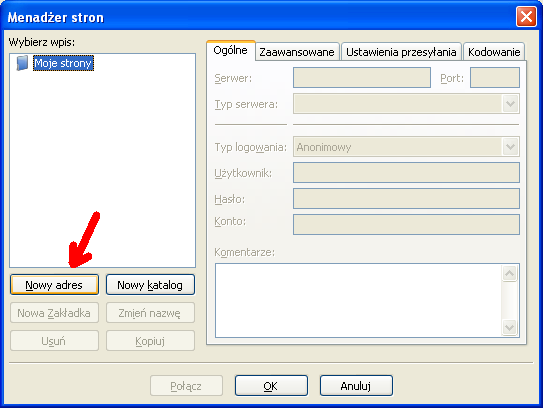Focus the Użytkownik input field
The width and height of the screenshot is (543, 408).
(406, 172)
